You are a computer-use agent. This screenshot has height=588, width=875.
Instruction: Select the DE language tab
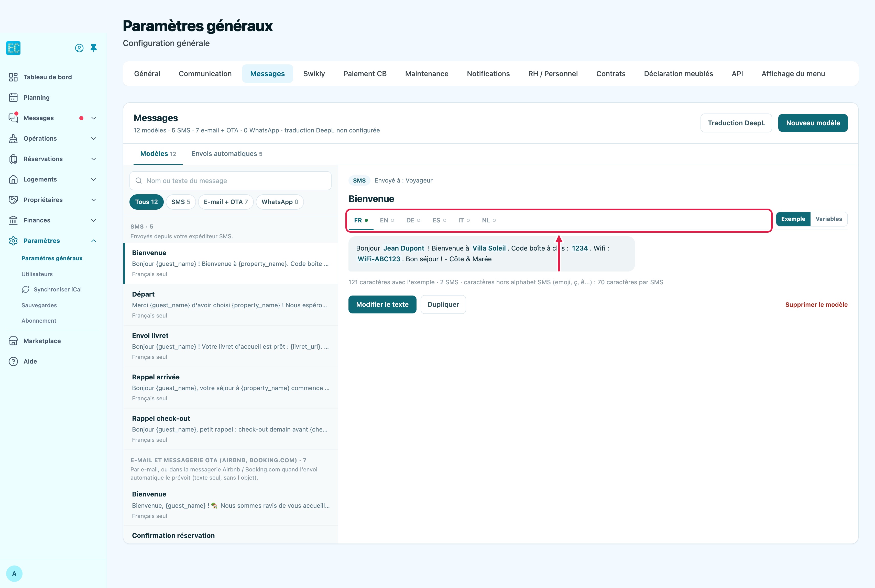(413, 220)
